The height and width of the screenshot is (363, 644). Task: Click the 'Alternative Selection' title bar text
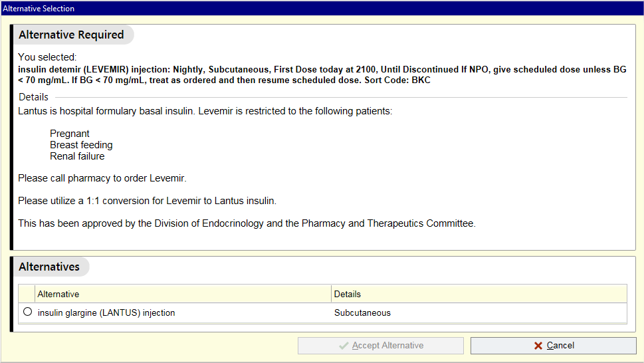tap(39, 9)
